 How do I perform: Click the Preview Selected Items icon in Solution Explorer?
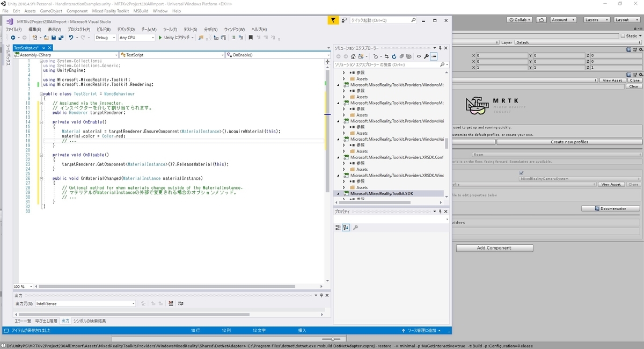434,56
